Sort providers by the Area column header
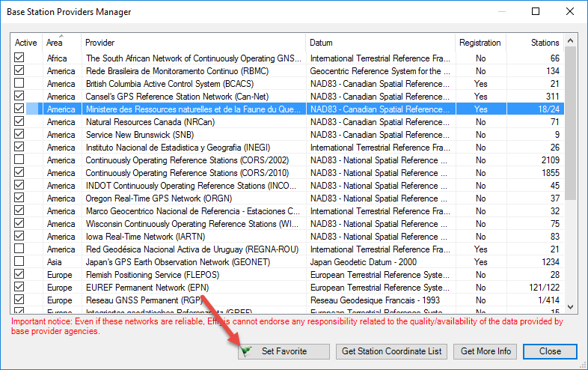 coord(61,43)
